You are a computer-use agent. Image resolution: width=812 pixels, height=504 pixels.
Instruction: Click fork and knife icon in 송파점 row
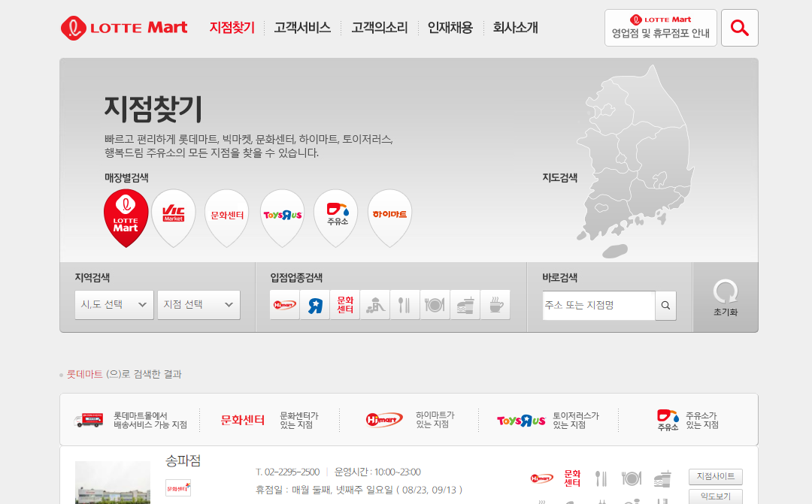point(601,478)
